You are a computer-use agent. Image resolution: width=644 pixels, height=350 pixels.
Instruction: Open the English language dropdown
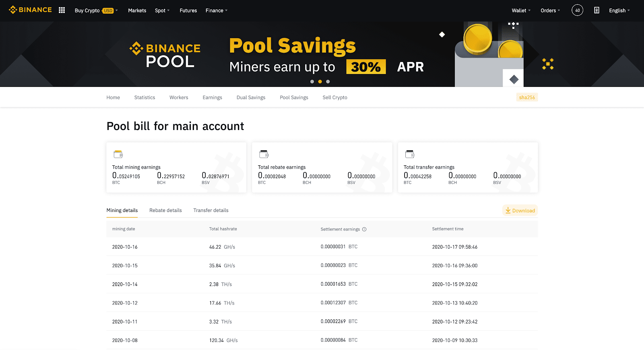[619, 10]
